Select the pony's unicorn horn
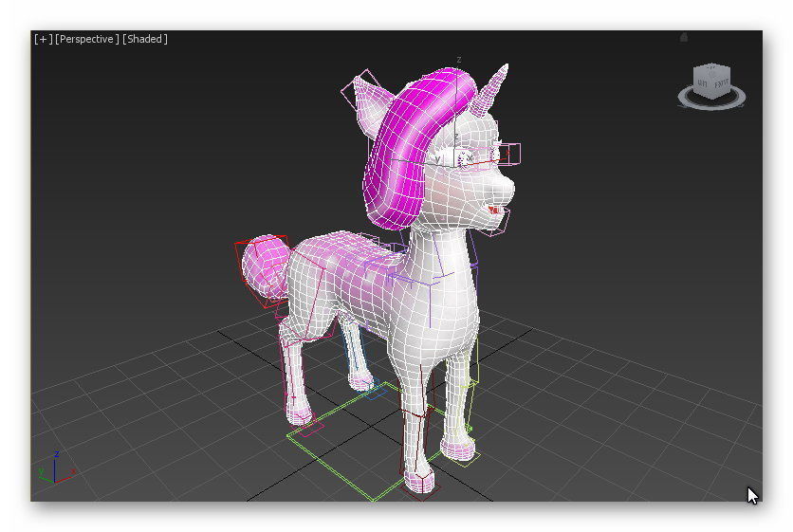The width and height of the screenshot is (793, 532). coord(490,90)
